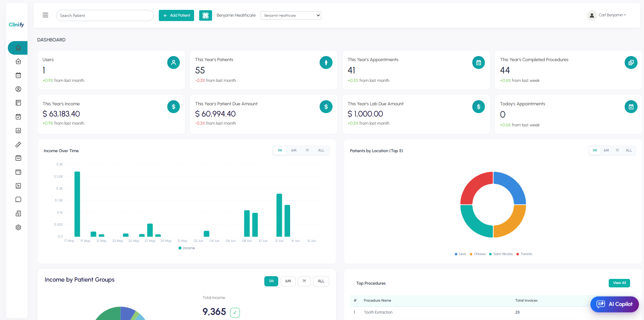Viewport: 644px width, 320px height.
Task: Toggle Saint-Nicolas legend in location chart
Action: click(501, 254)
